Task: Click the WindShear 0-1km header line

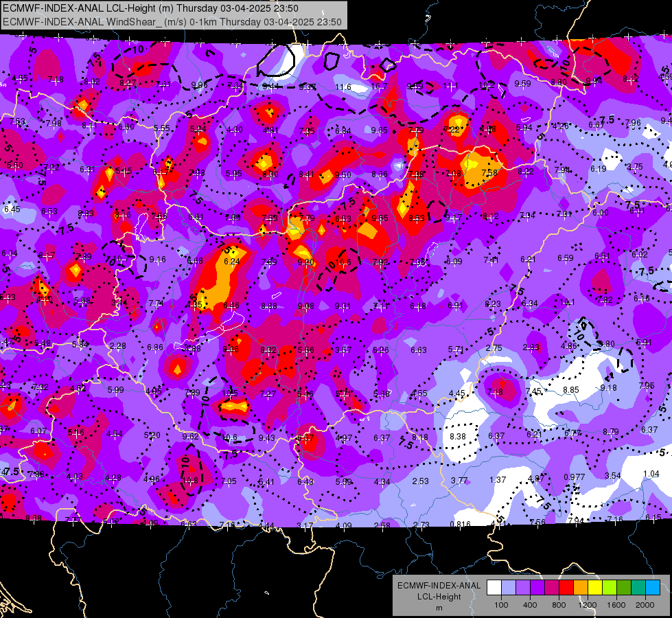Action: (172, 22)
